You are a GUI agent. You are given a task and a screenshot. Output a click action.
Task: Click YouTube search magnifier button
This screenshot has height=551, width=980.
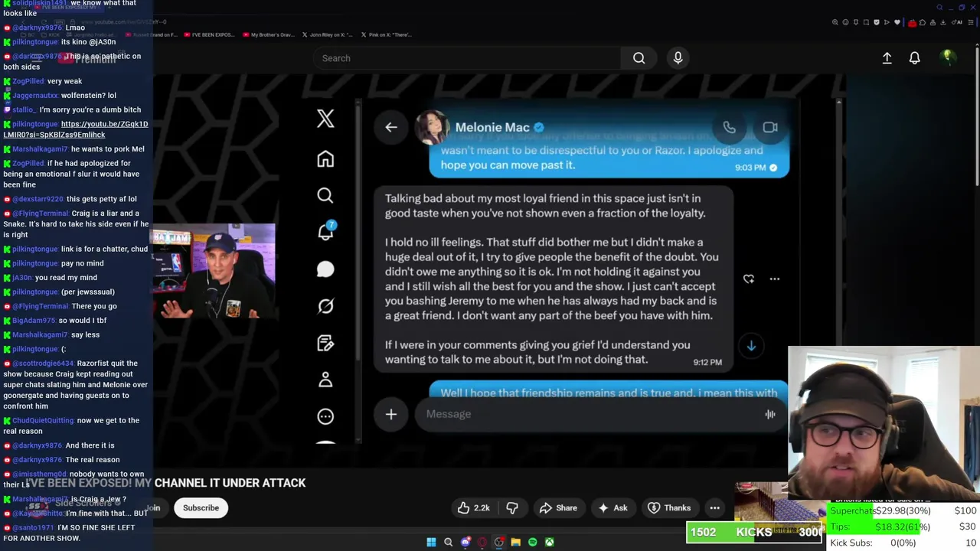tap(639, 58)
